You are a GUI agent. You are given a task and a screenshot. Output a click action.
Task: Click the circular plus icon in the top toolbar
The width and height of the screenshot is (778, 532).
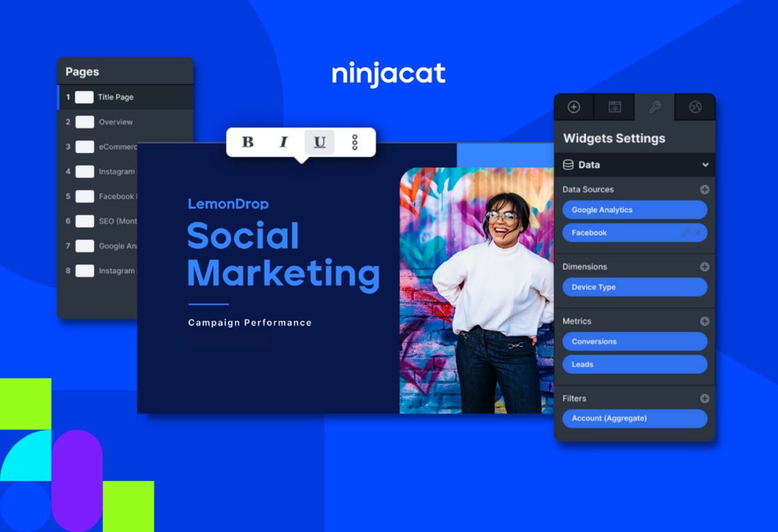coord(574,106)
